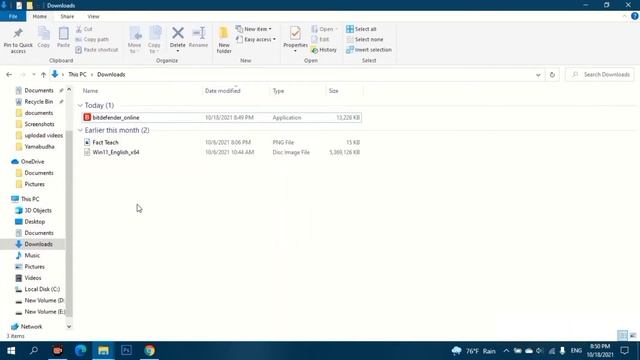Click the Help question mark icon
The width and height of the screenshot is (640, 360).
click(x=635, y=16)
